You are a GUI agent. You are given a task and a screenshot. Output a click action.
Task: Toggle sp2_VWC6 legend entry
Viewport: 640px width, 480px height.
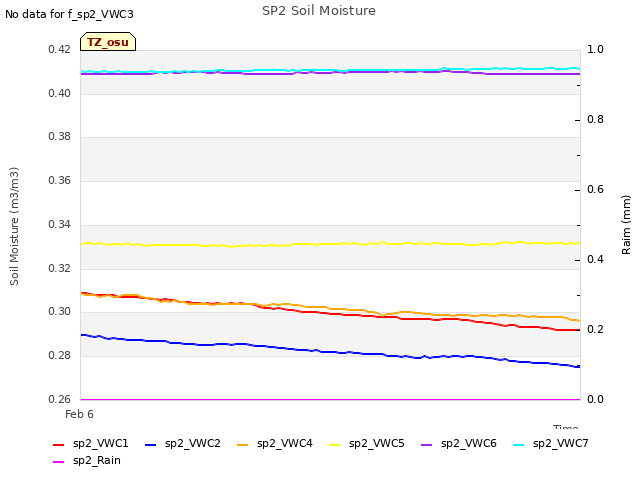pos(459,444)
